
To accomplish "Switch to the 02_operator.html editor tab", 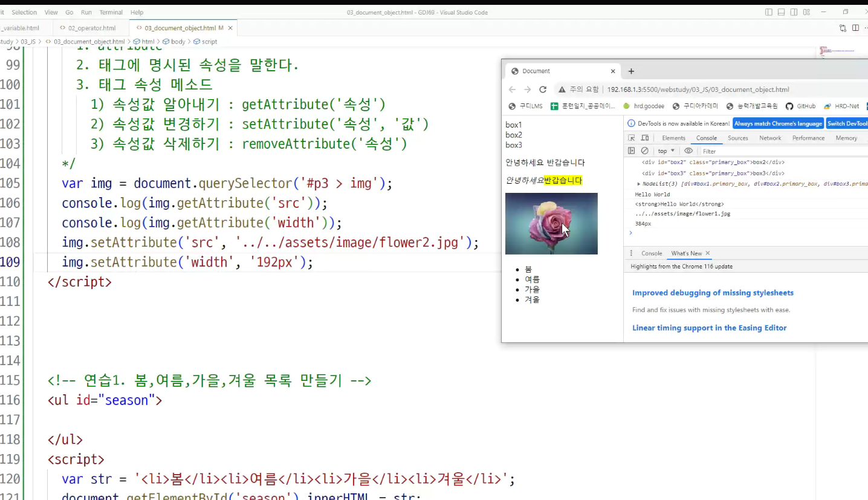I will (92, 28).
